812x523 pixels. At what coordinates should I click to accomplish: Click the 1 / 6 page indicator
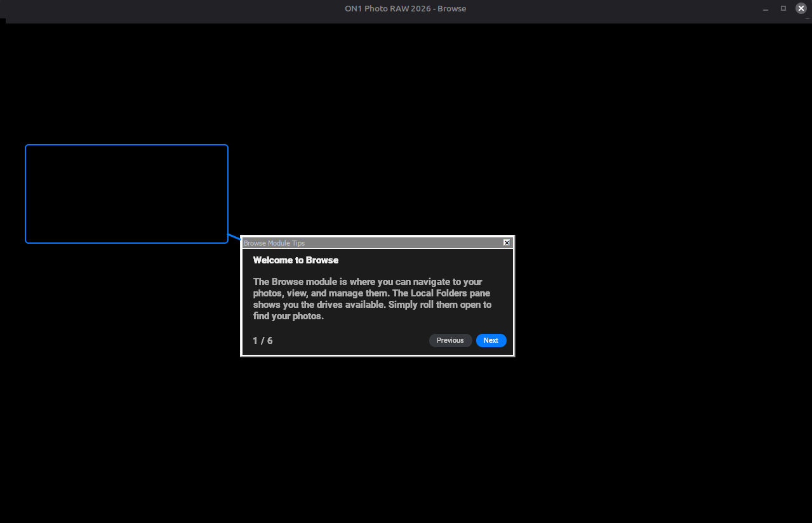(263, 340)
